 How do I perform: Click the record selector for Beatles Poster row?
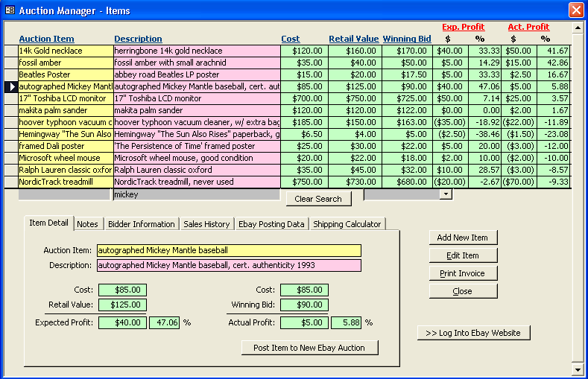coord(11,74)
